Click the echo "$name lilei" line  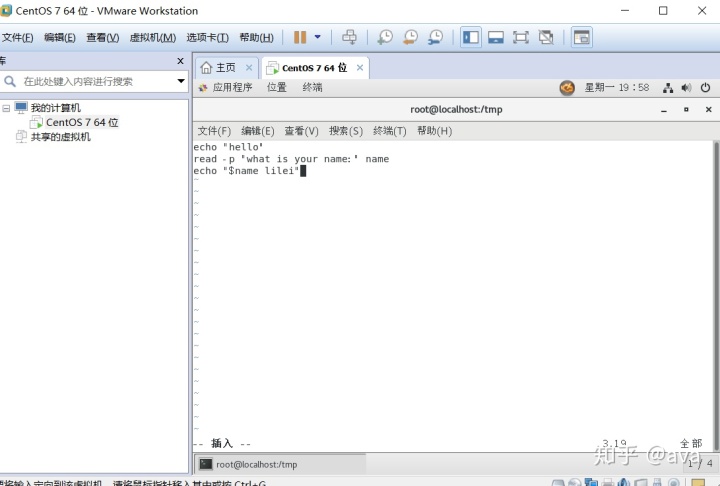click(x=247, y=171)
